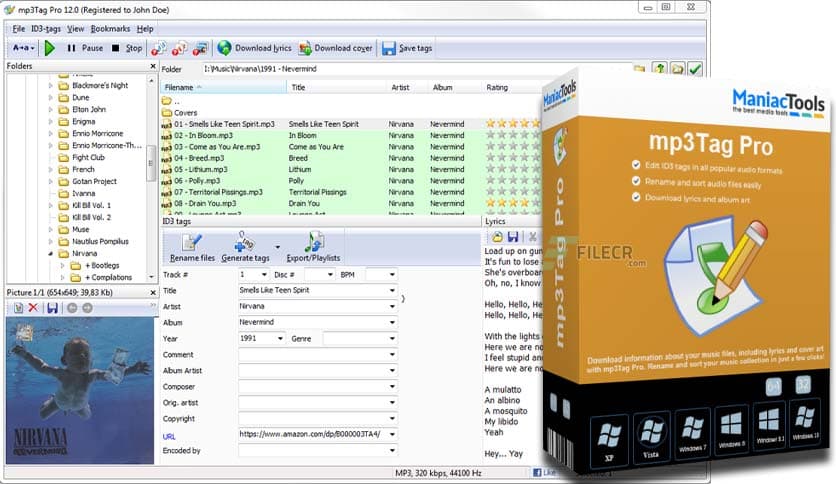The width and height of the screenshot is (836, 484).
Task: Save the cover picture to disk
Action: pyautogui.click(x=52, y=308)
